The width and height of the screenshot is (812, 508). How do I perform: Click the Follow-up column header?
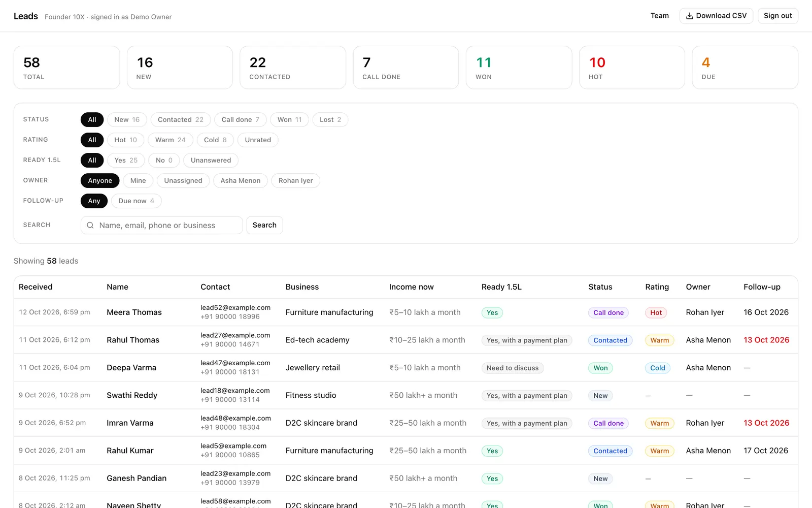[762, 287]
